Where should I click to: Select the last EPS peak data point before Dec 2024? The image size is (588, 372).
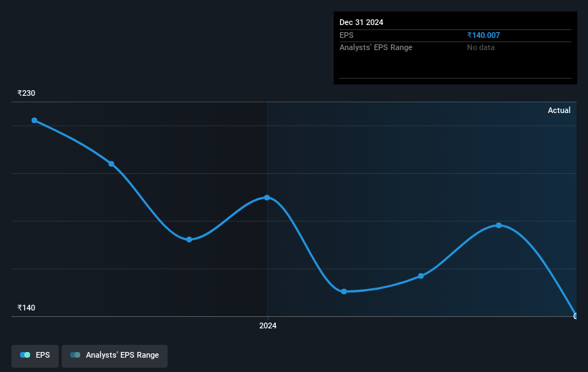pos(498,225)
